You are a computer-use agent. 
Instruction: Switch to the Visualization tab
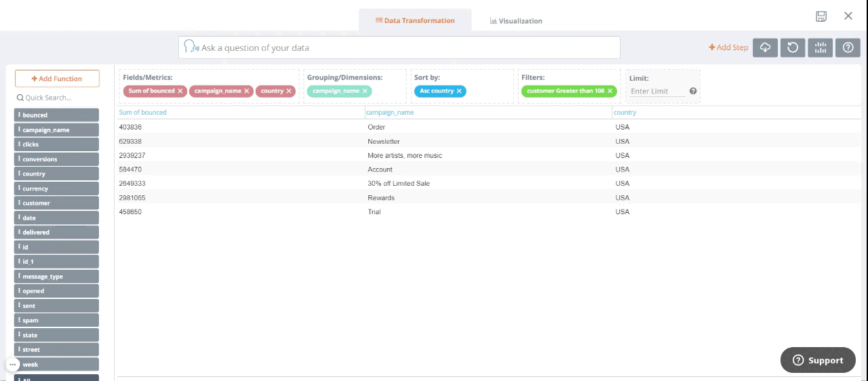(x=516, y=21)
